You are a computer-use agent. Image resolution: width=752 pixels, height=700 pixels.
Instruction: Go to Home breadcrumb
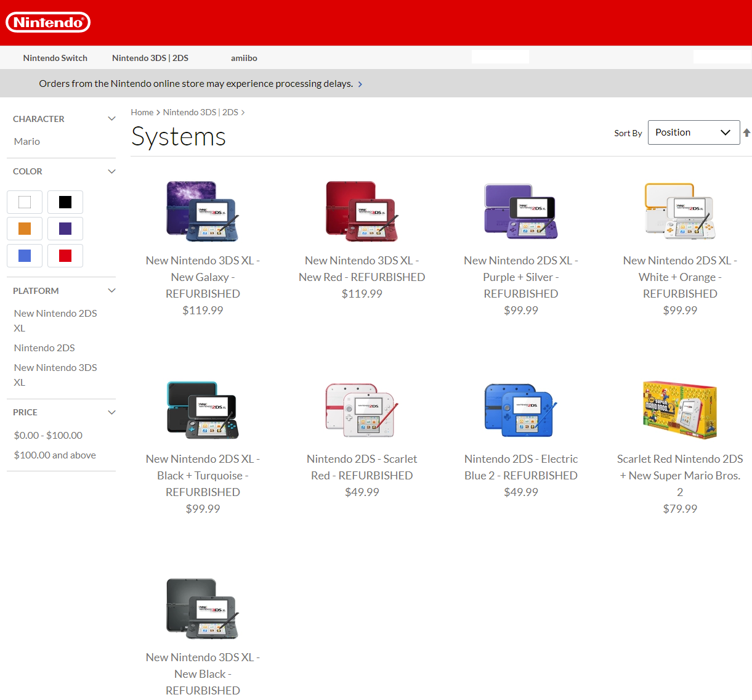(142, 112)
